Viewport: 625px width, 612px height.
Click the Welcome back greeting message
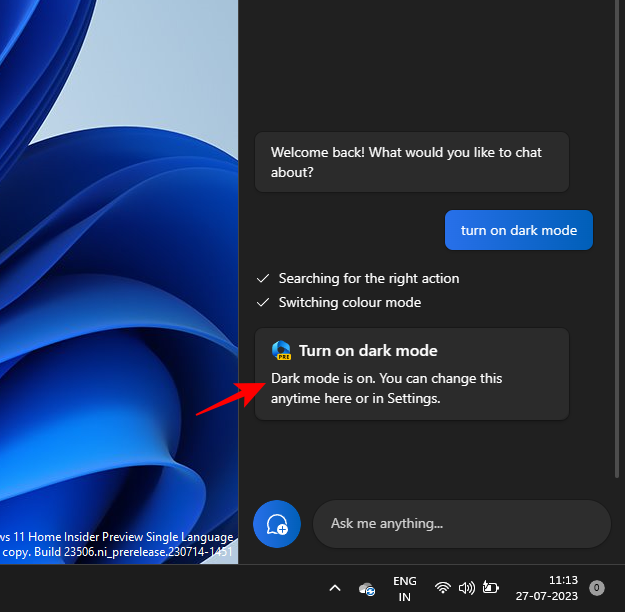[411, 162]
